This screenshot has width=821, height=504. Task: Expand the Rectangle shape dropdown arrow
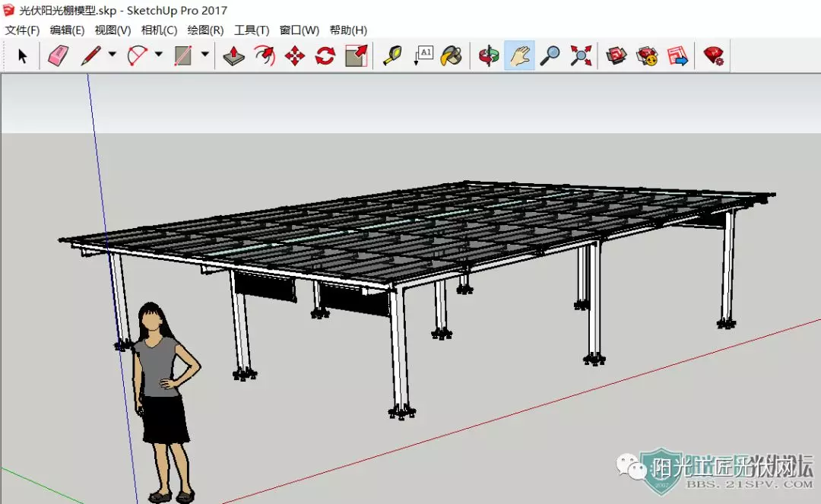point(204,54)
